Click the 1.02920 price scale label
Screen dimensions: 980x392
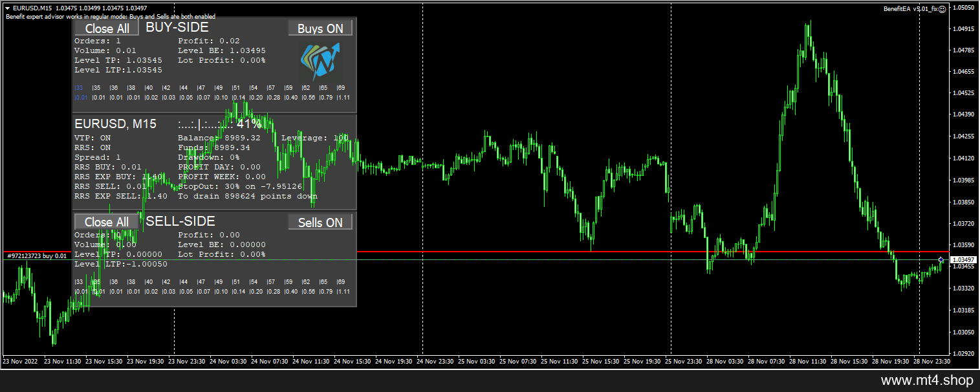pyautogui.click(x=964, y=354)
